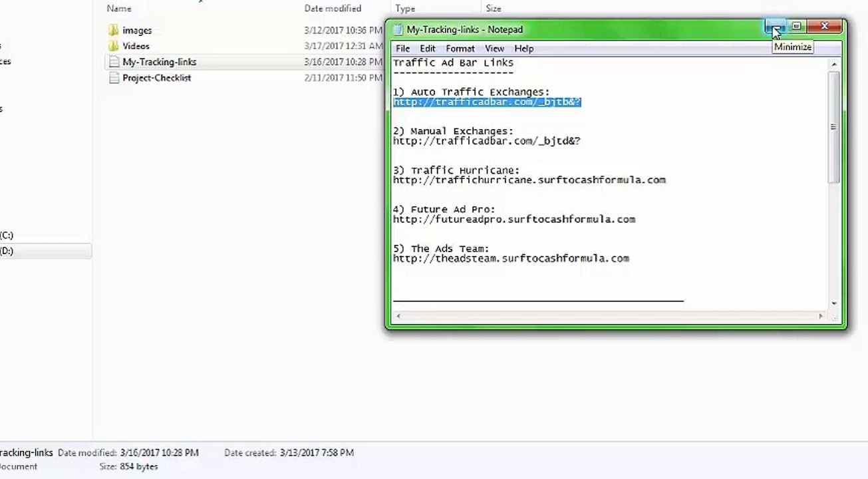This screenshot has height=479, width=868.
Task: Click the Notepad vertical scrollbar thumb
Action: pyautogui.click(x=834, y=126)
